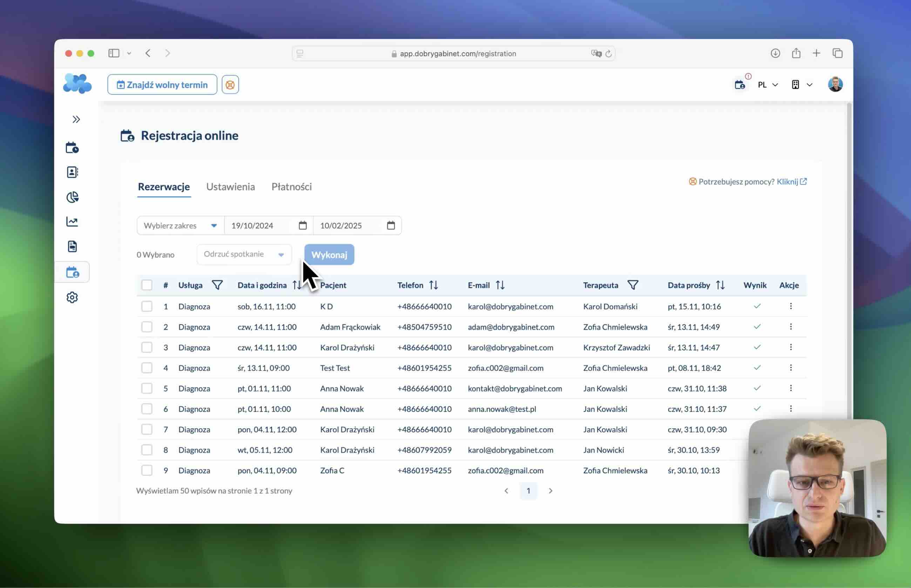
Task: Open the organization switcher dropdown in top bar
Action: [801, 84]
